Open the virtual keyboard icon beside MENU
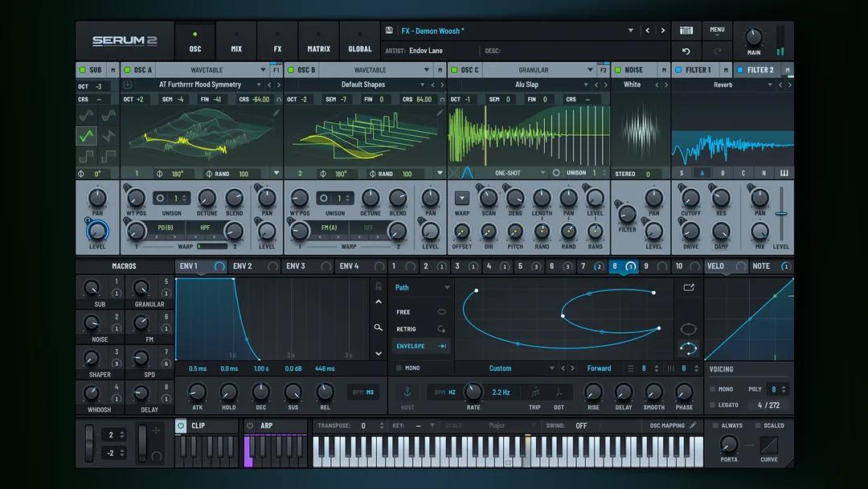 click(686, 31)
